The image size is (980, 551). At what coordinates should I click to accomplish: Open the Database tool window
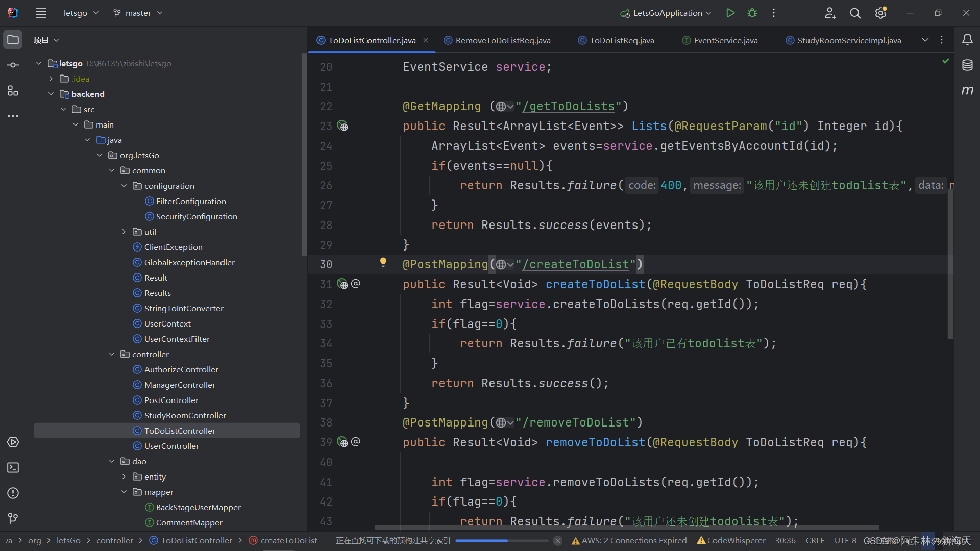[967, 65]
